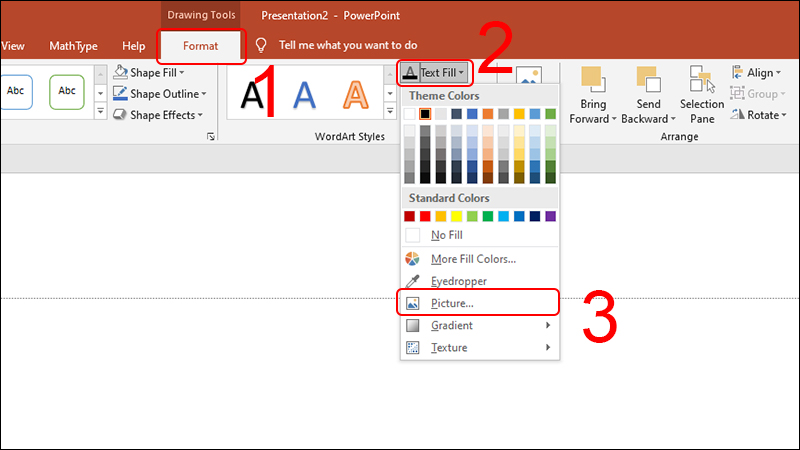The image size is (800, 450).
Task: Click the Picture fill icon
Action: tap(412, 303)
